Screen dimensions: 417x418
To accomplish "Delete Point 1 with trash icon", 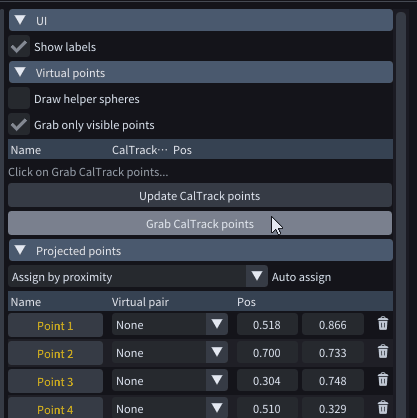I will [383, 324].
